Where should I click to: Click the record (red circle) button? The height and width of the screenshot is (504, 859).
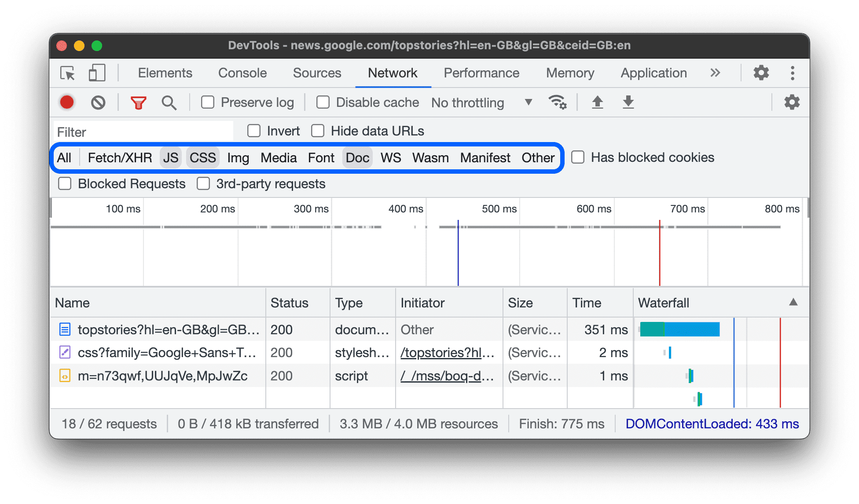[66, 102]
